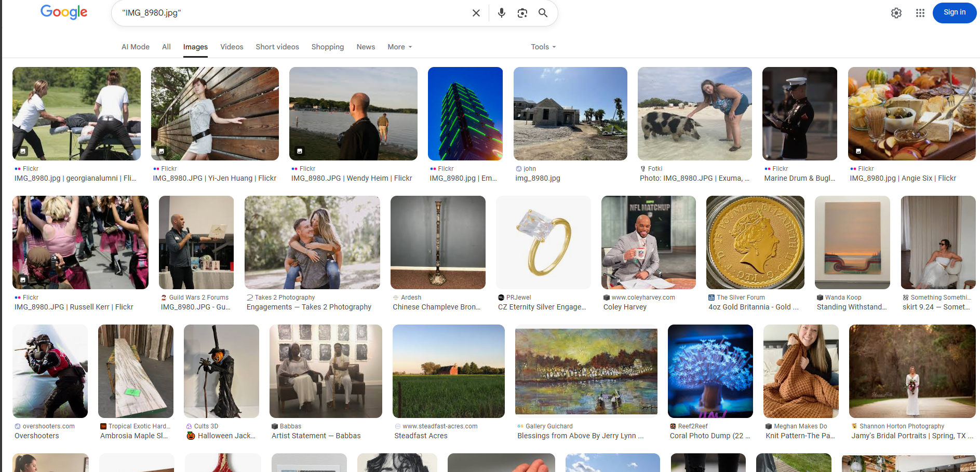Open the Coley Harvey NFL Matchup thumbnail
The width and height of the screenshot is (980, 472).
click(649, 242)
